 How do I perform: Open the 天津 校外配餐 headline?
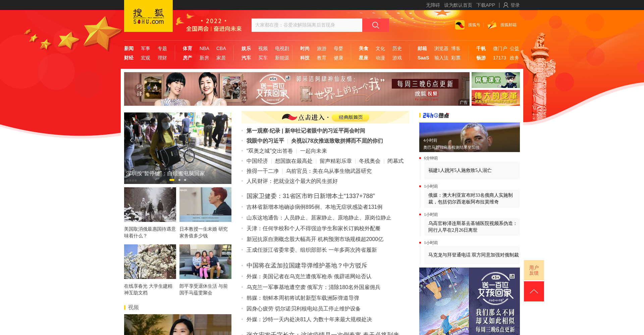point(314,229)
